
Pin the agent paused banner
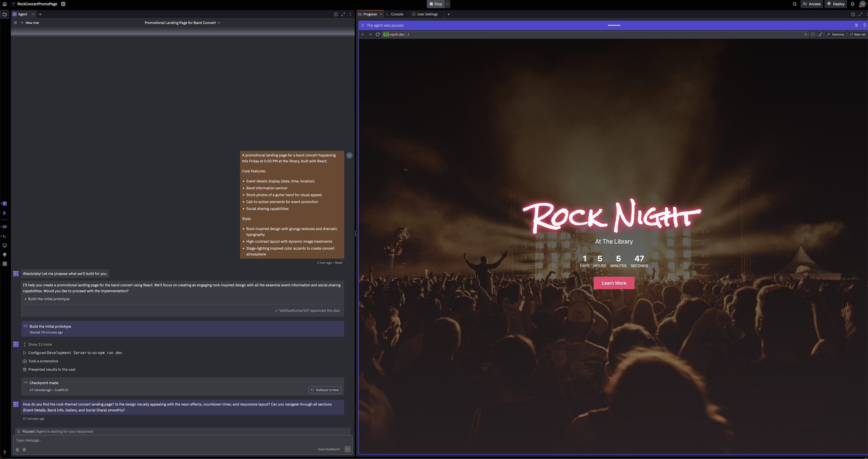tap(864, 25)
